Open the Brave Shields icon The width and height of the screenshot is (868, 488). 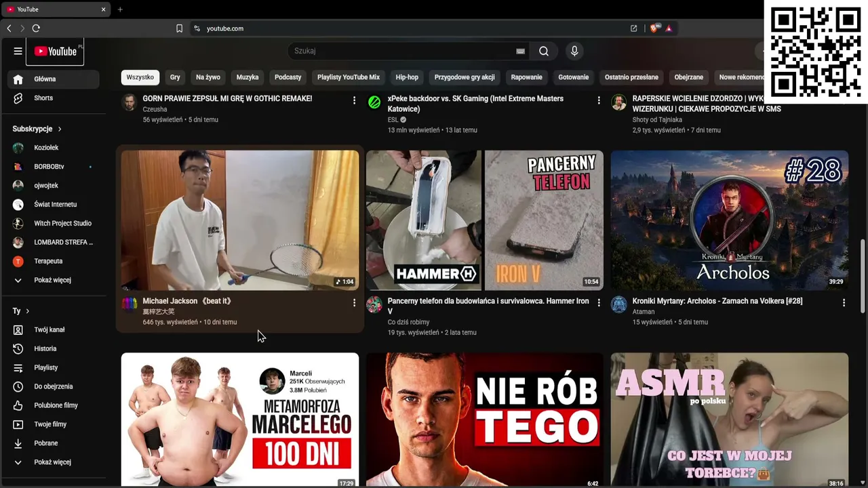(654, 28)
